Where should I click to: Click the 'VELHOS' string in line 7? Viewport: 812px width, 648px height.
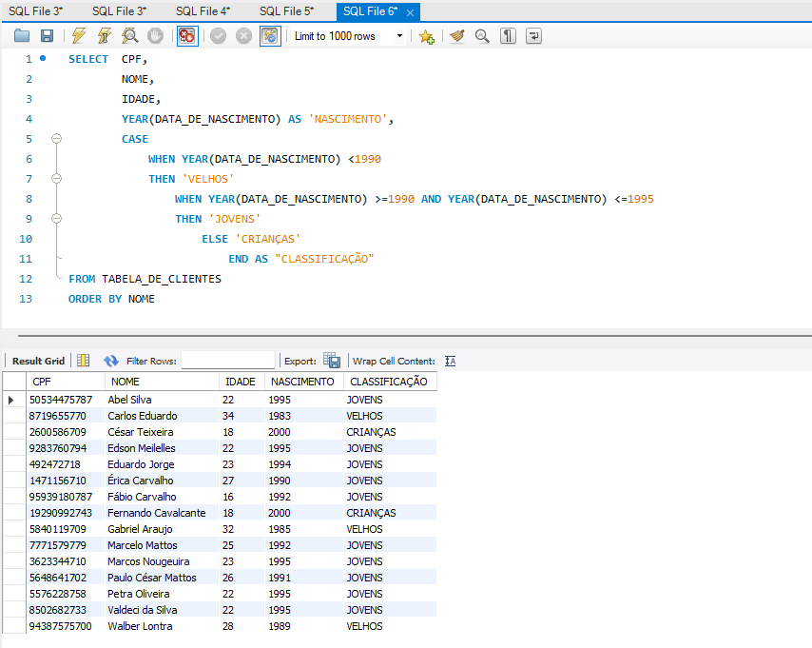[x=208, y=179]
